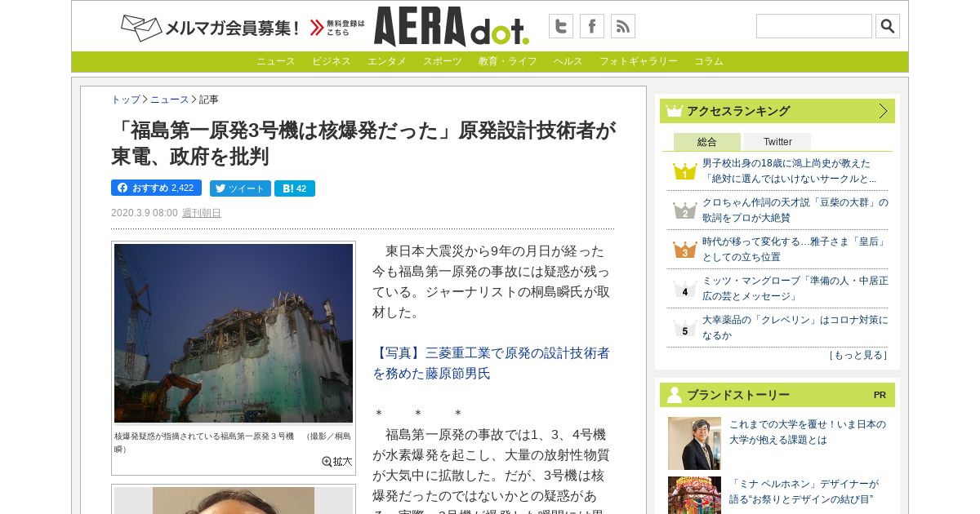This screenshot has height=514, width=980.
Task: Open これまでの大学を覆せ brand story link
Action: 808,432
